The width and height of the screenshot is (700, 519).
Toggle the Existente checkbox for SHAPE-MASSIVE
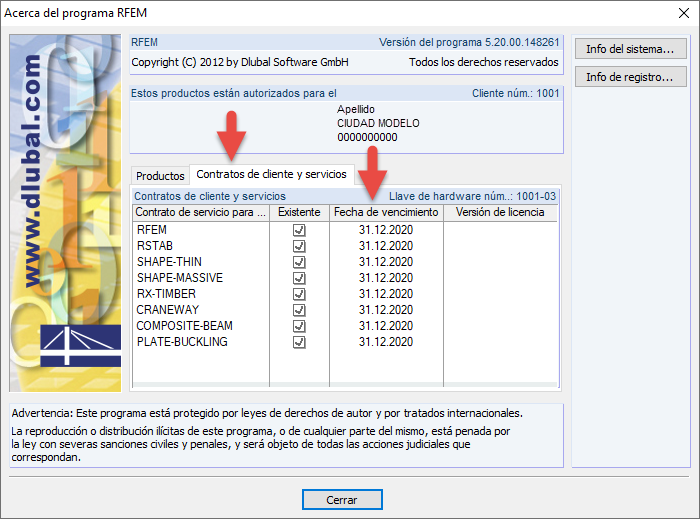[x=299, y=278]
